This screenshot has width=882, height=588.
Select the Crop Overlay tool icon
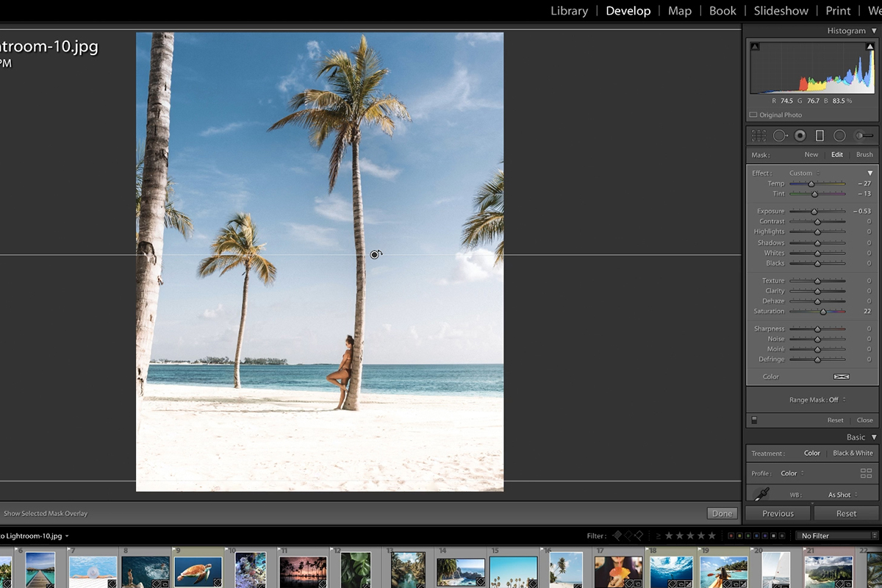click(x=759, y=136)
